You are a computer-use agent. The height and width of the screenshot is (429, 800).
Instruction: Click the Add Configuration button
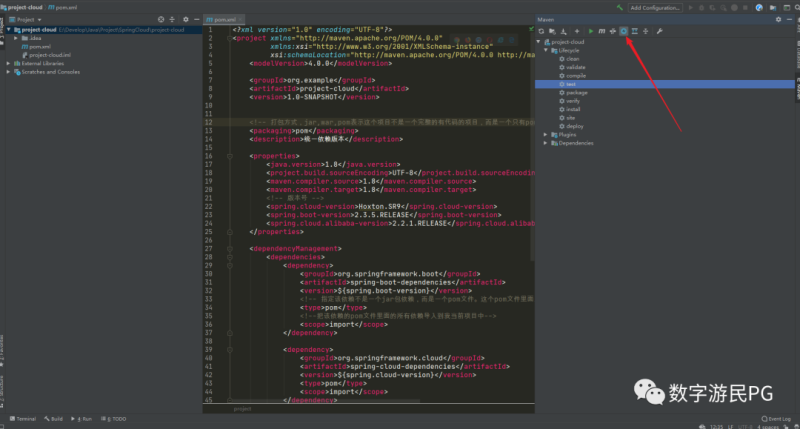(x=656, y=7)
